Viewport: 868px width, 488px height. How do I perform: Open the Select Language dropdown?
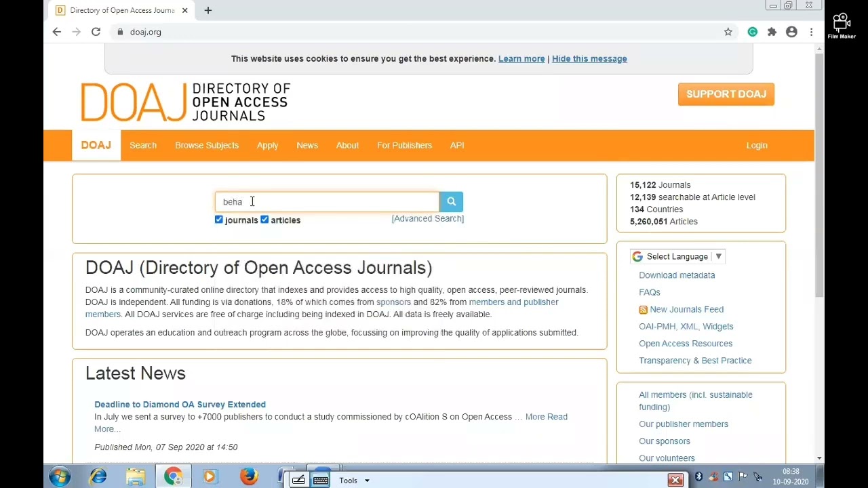coord(677,257)
